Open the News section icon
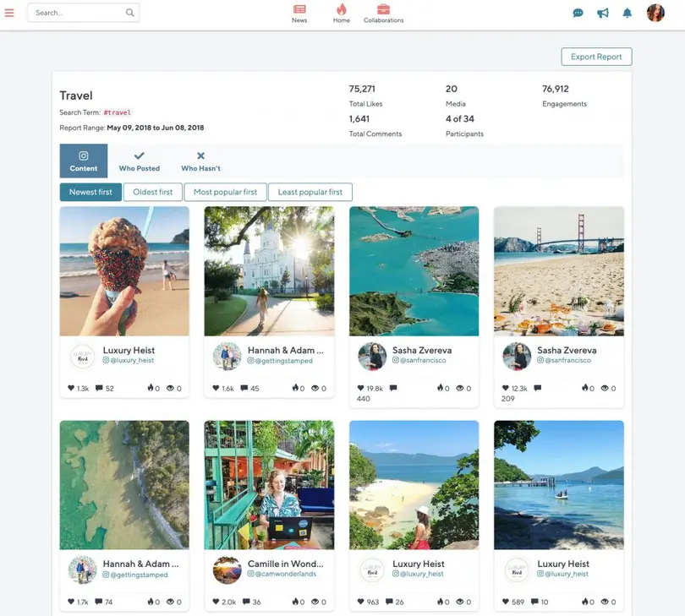 tap(299, 13)
